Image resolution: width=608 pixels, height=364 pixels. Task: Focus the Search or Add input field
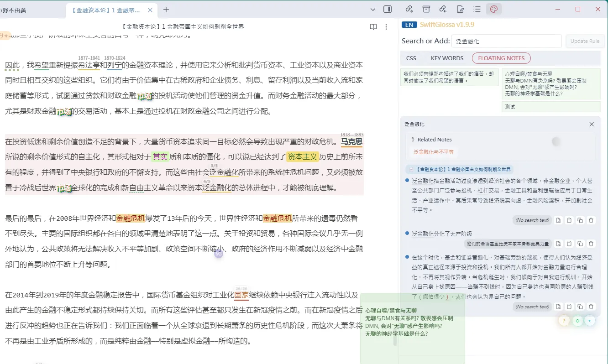[x=507, y=41]
